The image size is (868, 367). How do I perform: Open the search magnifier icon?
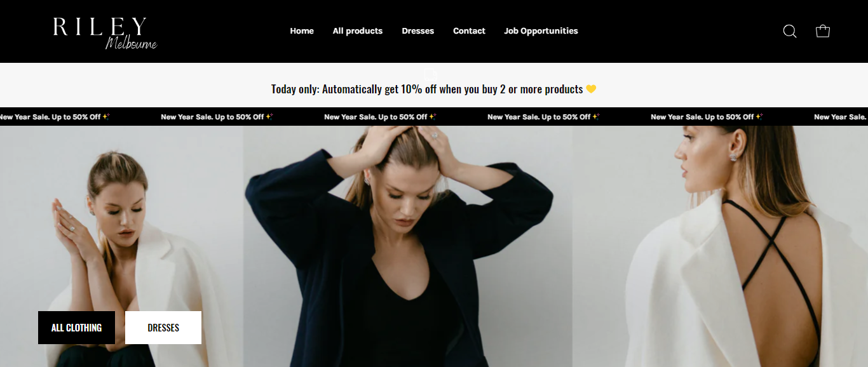point(789,31)
